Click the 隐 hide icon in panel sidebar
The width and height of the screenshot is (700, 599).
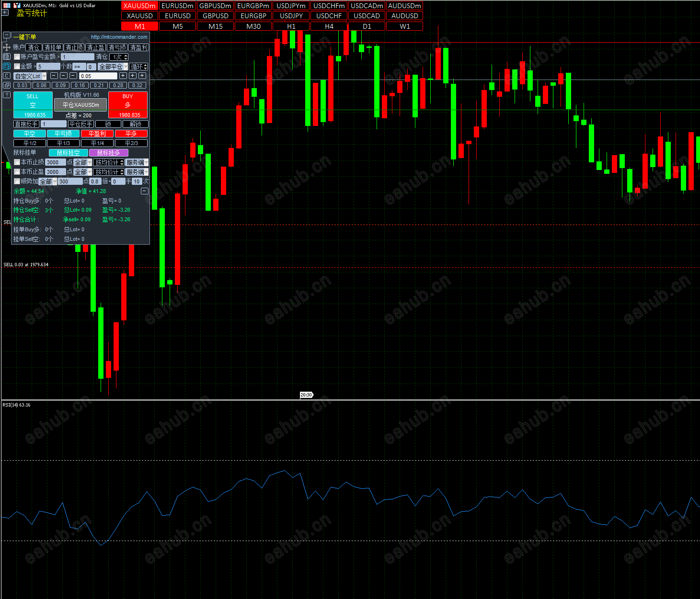(7, 57)
